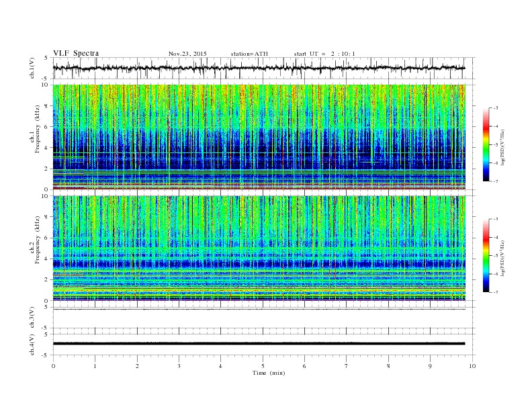This screenshot has height=411, width=532.
Task: Click the "8" tick on the time axis
Action: 388,366
